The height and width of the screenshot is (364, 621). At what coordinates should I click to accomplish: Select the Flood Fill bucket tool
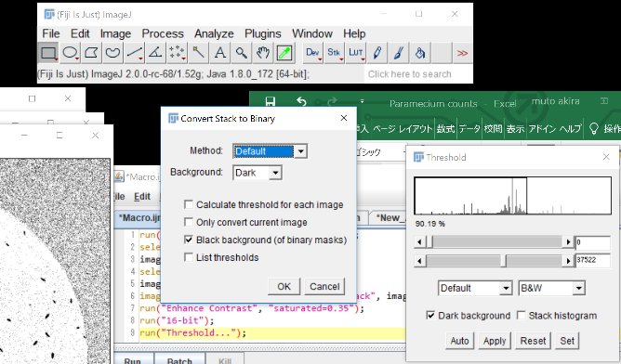[x=420, y=53]
